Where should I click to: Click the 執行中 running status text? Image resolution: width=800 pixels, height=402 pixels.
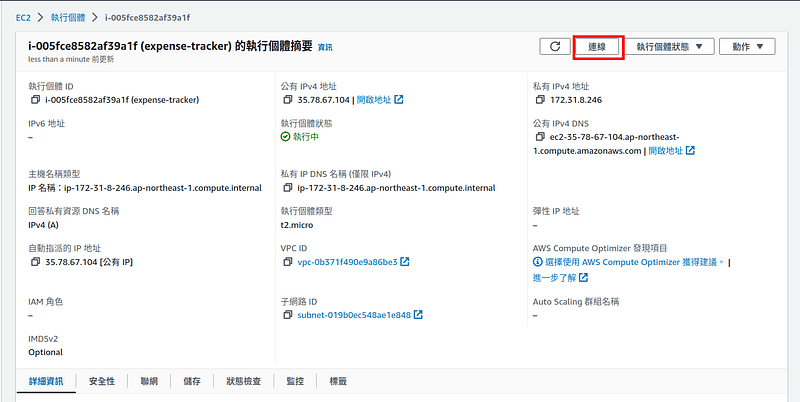306,137
